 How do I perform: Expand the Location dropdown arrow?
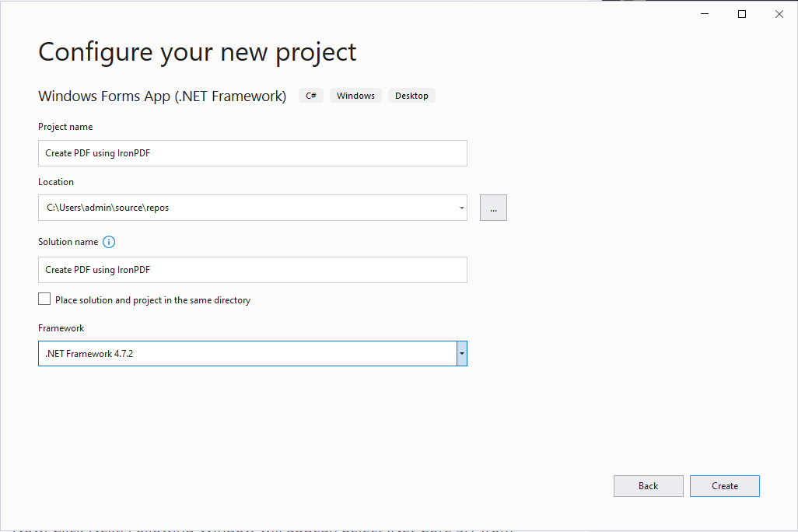click(x=462, y=208)
